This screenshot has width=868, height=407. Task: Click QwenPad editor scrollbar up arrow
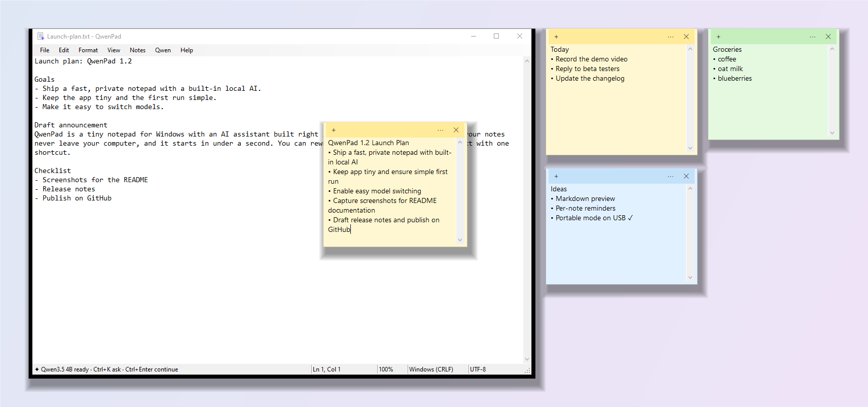click(x=527, y=61)
